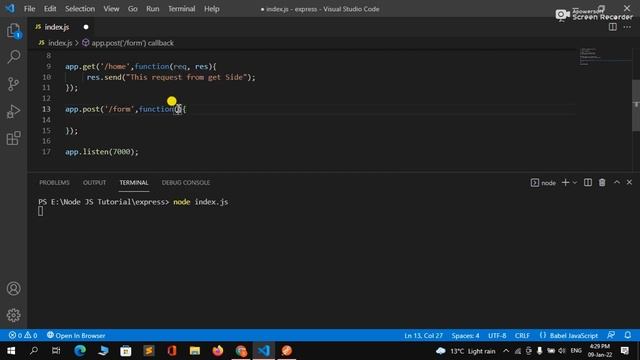Maximize the panel with up chevron
Image resolution: width=640 pixels, height=360 pixels.
pyautogui.click(x=617, y=182)
